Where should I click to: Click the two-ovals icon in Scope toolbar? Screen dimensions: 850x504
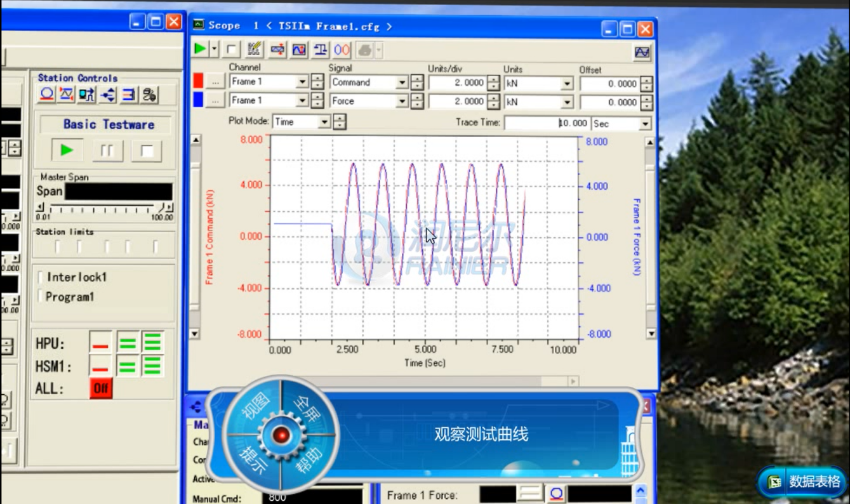pos(342,49)
